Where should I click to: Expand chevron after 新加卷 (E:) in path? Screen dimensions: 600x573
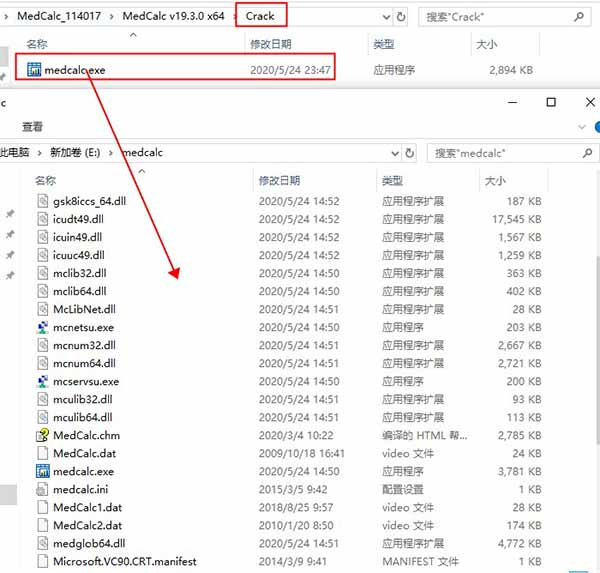(111, 153)
